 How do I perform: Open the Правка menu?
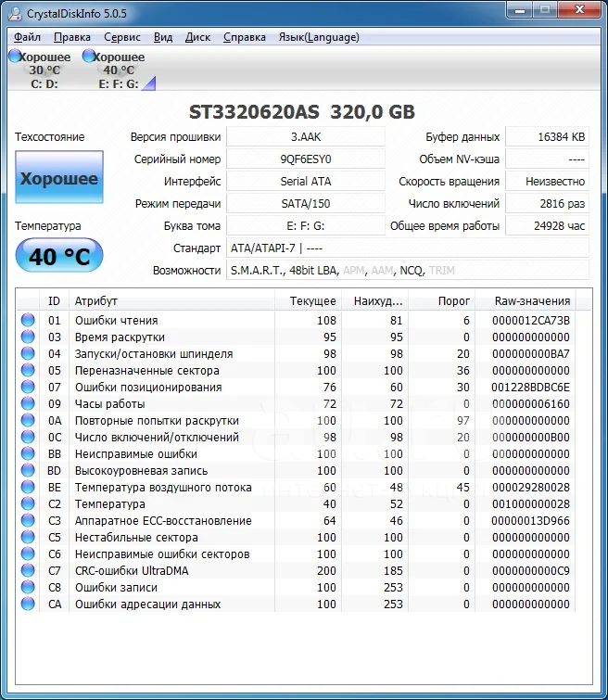72,37
